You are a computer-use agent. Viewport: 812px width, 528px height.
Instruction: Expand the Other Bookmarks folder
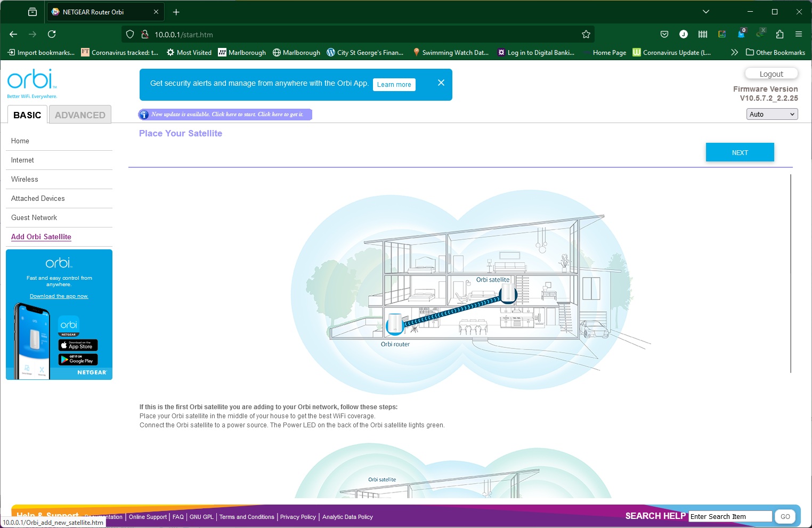point(775,52)
